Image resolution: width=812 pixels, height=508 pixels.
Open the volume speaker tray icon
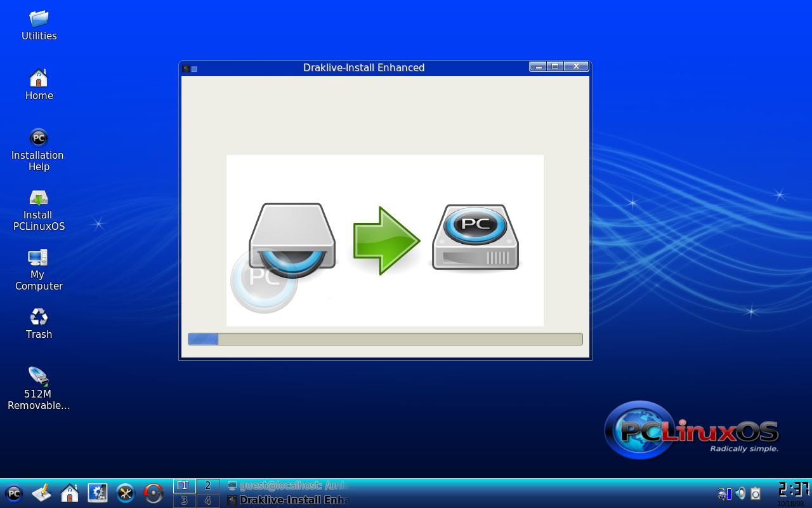740,493
